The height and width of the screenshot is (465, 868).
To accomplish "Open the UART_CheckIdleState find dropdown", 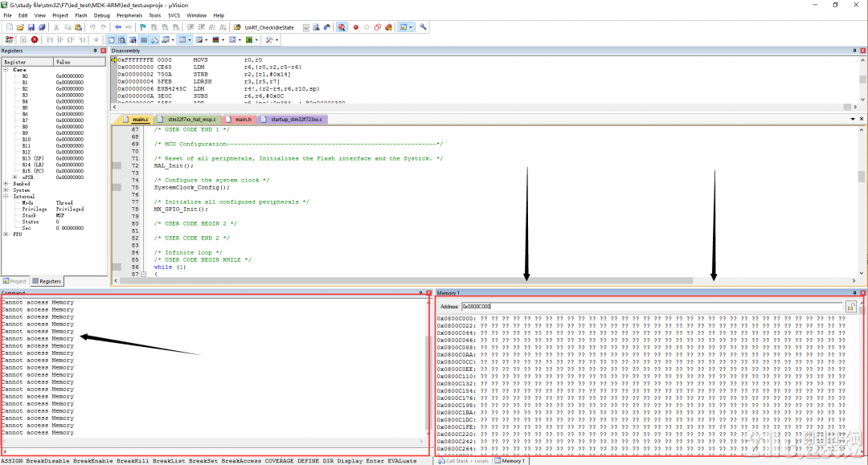I will click(x=305, y=27).
